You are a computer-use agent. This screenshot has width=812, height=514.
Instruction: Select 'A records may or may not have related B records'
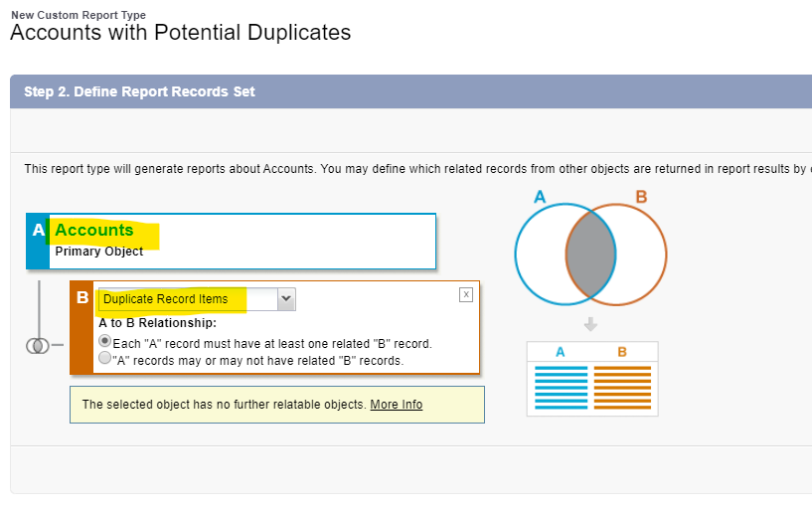click(105, 358)
